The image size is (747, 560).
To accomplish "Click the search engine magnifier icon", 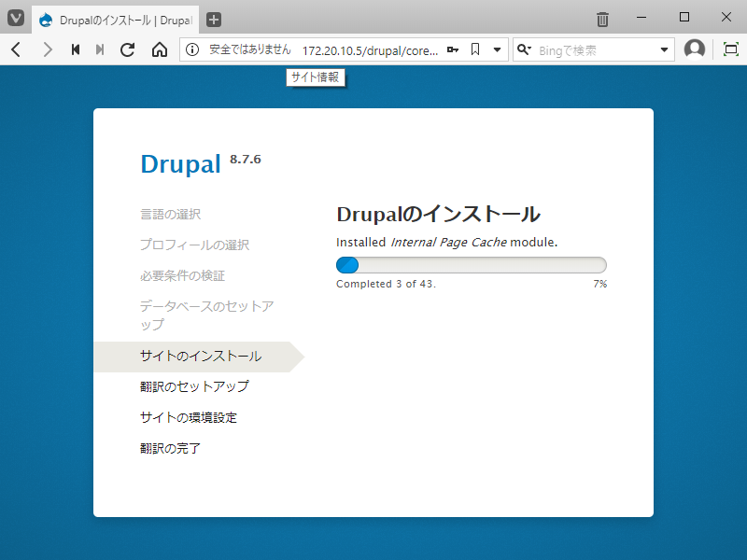I will tap(524, 49).
